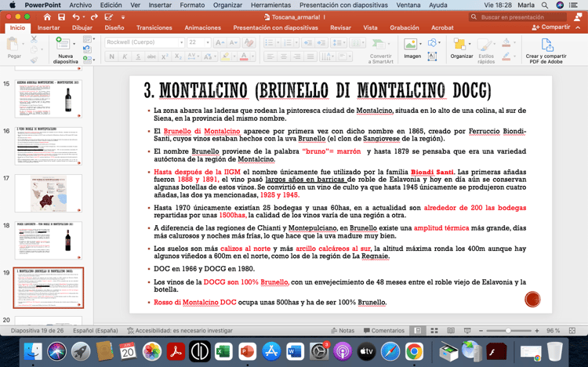This screenshot has height=367, width=588.
Task: Open the Insertar ribbon tab
Action: [x=49, y=27]
